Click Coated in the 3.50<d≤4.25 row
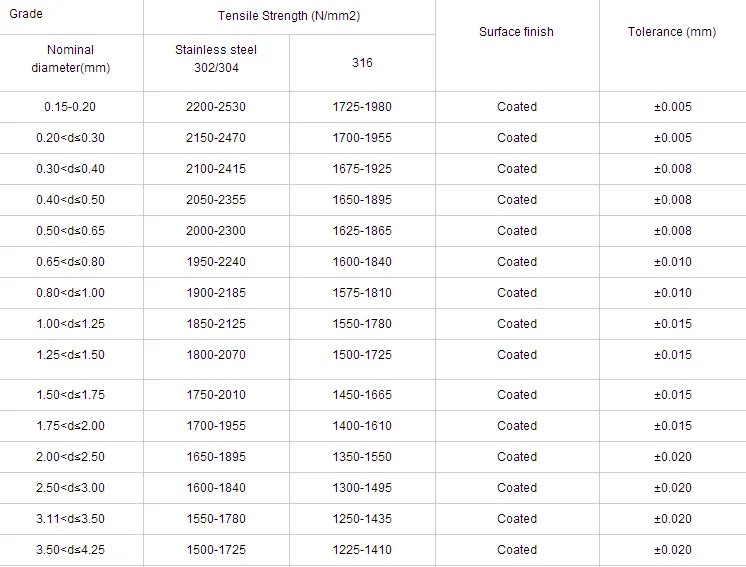This screenshot has width=746, height=567. coord(516,550)
